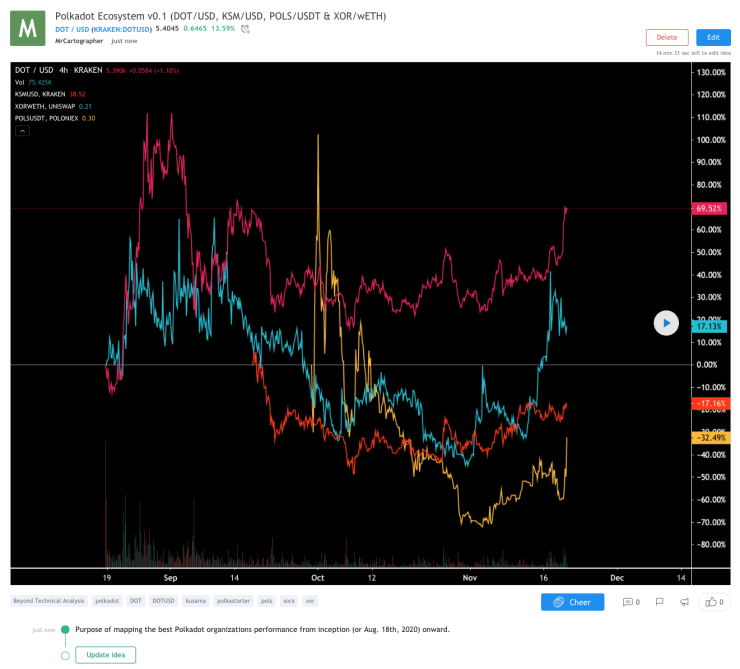Click the flag report icon
The image size is (740, 669).
(x=659, y=602)
